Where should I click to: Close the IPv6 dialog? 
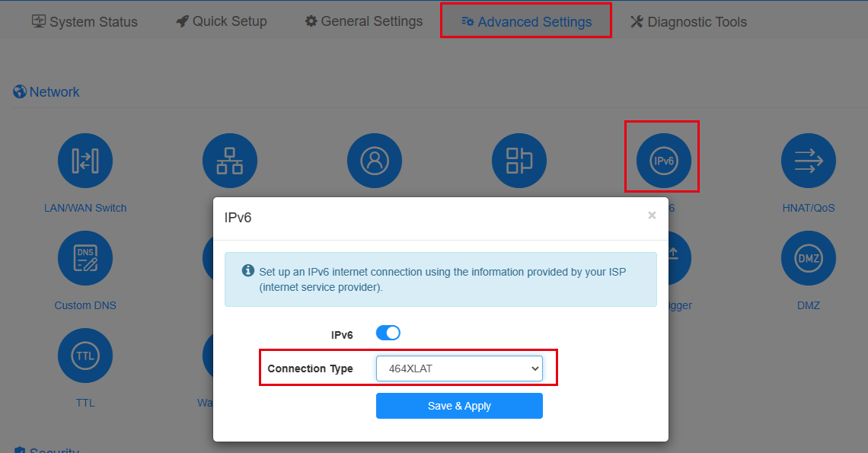click(x=652, y=215)
